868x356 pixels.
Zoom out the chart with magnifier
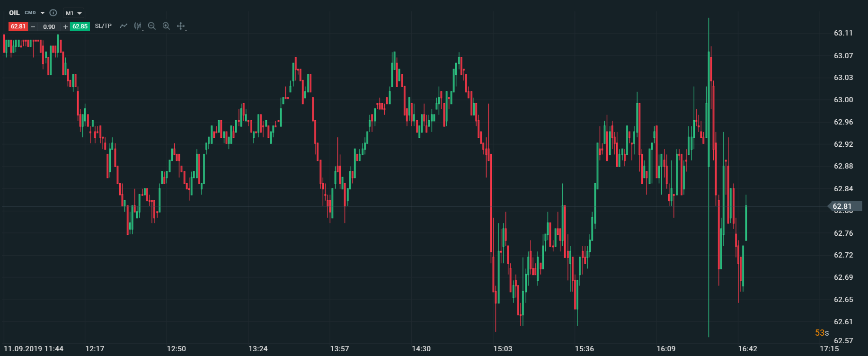151,26
